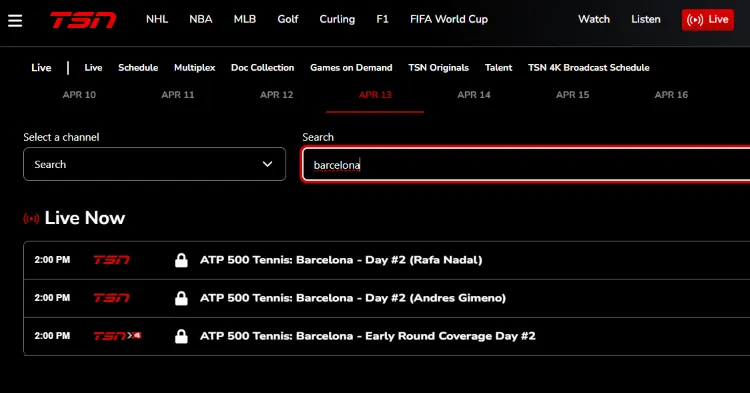Click the lock icon on Rafa Nadal row
Image resolution: width=750 pixels, height=393 pixels.
click(181, 260)
